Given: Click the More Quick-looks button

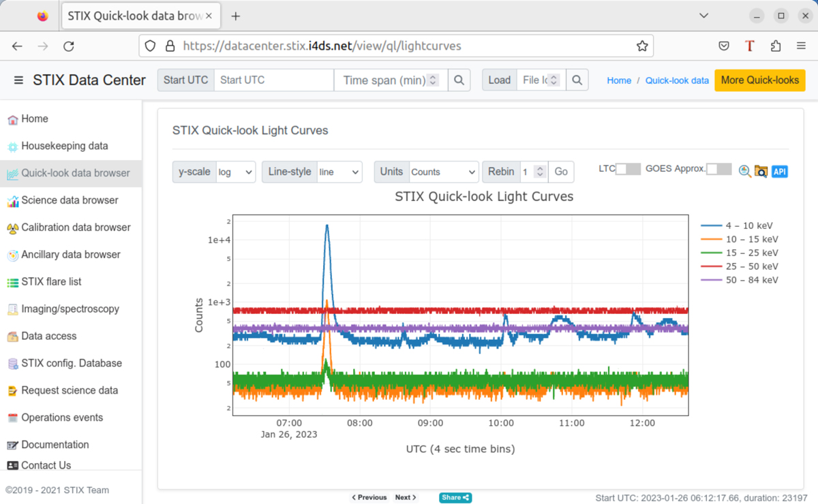Looking at the screenshot, I should click(x=759, y=80).
